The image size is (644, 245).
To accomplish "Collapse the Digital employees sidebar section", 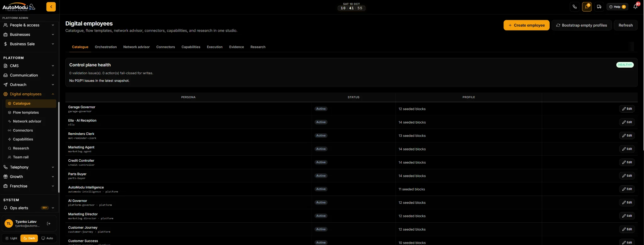I will [29, 94].
